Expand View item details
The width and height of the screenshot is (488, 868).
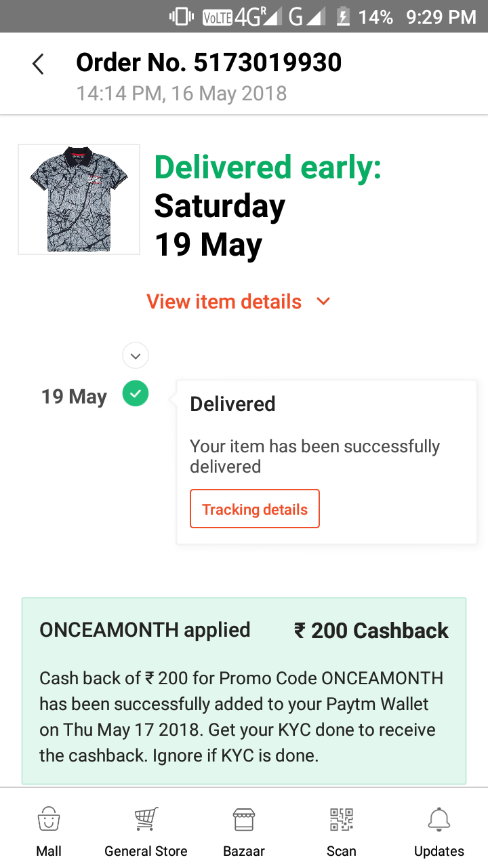(224, 301)
